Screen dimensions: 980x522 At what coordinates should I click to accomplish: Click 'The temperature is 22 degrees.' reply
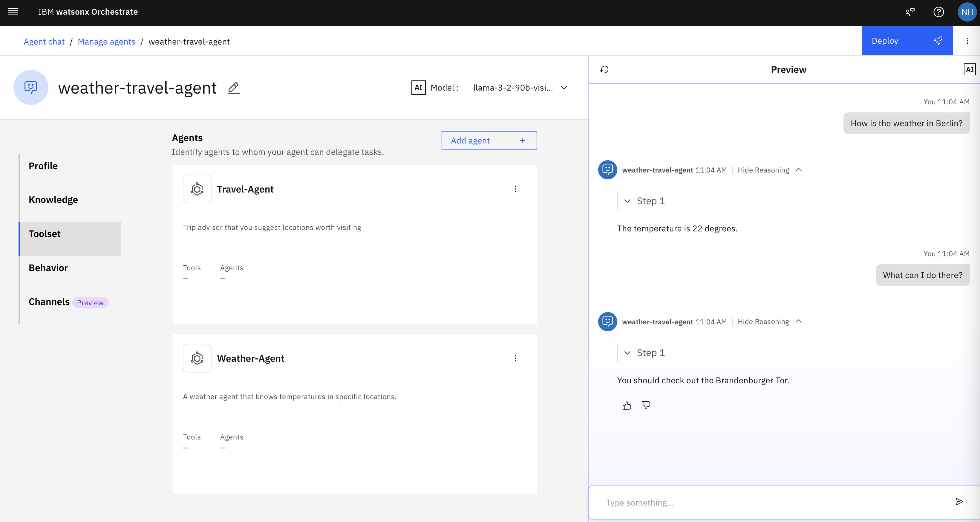click(677, 229)
